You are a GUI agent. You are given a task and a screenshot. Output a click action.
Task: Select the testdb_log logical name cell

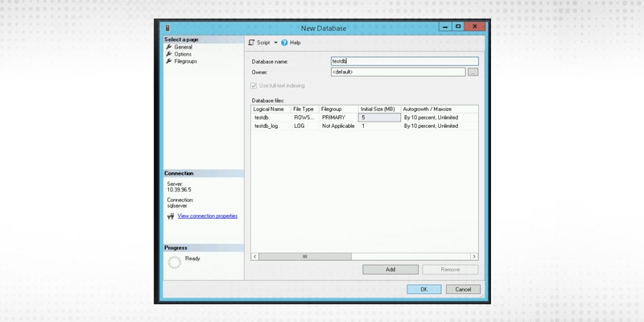[270, 126]
